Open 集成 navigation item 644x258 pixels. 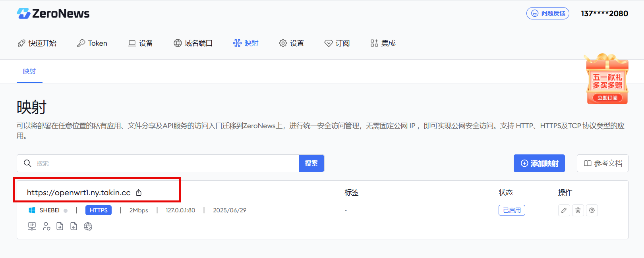[383, 43]
